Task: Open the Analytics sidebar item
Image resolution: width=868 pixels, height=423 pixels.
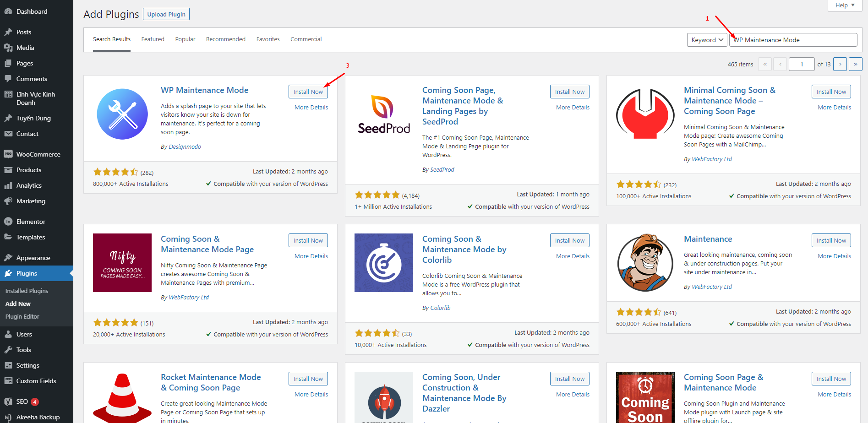Action: [29, 185]
